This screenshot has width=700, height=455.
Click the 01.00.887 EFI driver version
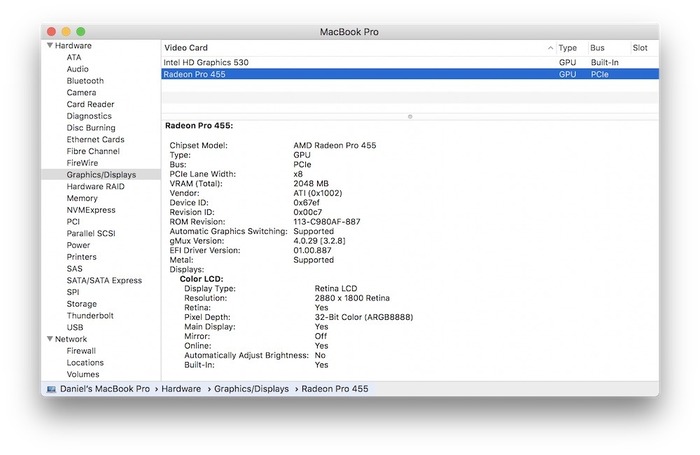(312, 250)
